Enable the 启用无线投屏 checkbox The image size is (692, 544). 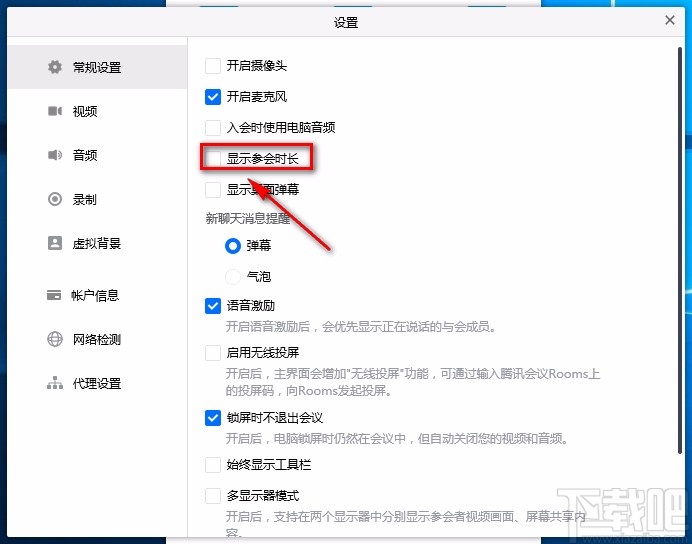point(213,353)
